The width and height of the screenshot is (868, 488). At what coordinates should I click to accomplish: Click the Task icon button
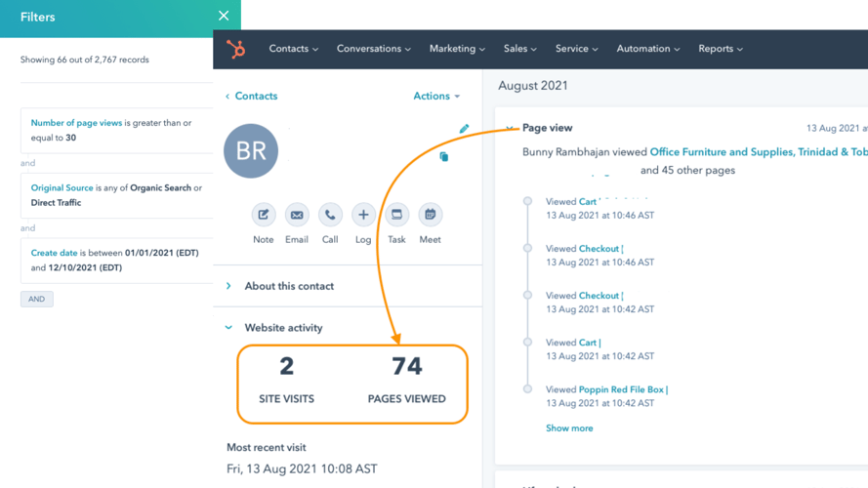[x=396, y=215]
